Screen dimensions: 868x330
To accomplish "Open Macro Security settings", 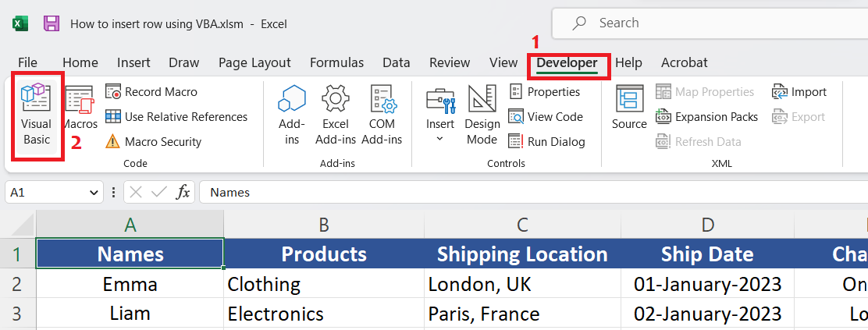I will pyautogui.click(x=154, y=142).
